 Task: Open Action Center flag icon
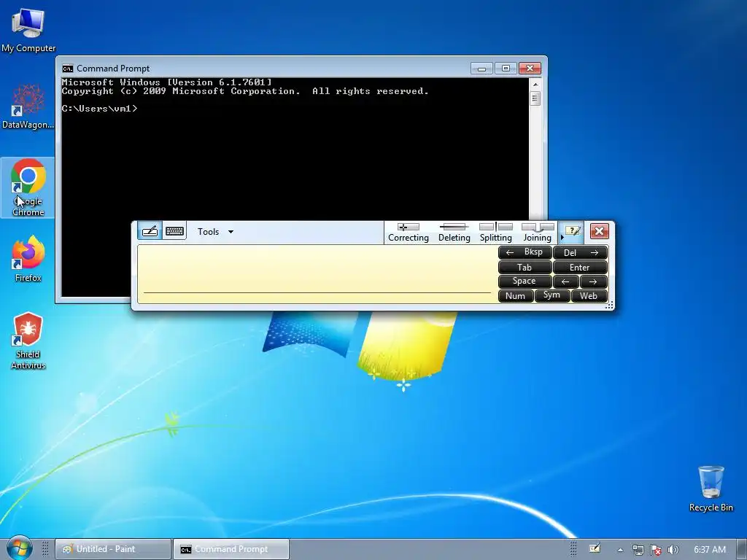coord(656,550)
